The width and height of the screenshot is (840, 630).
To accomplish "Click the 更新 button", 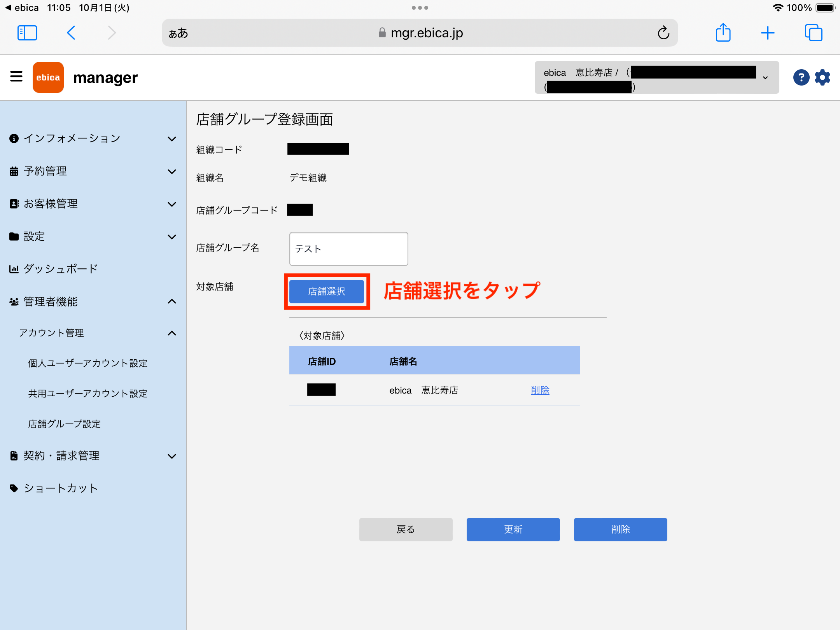I will point(513,529).
